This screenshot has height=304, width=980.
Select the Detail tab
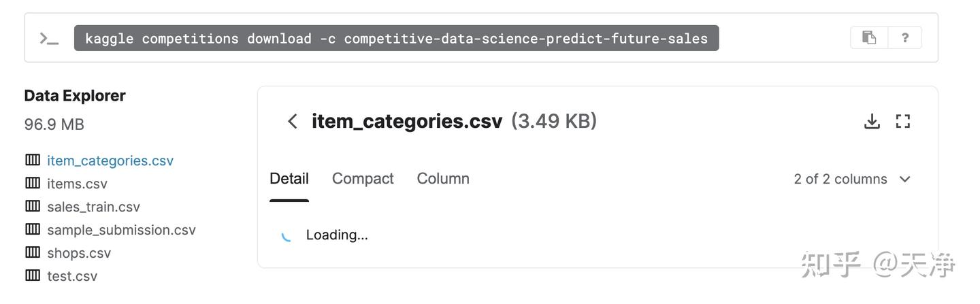[x=289, y=179]
